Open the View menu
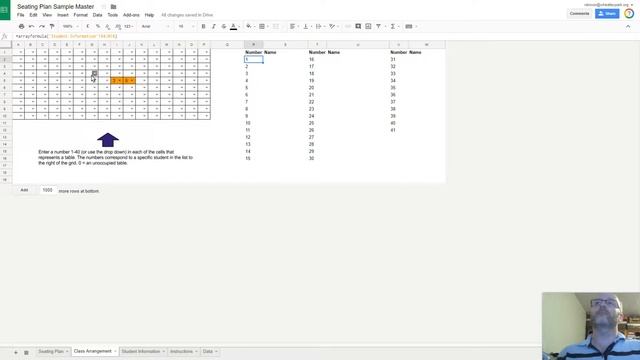Viewport: 640px width, 360px height. coord(47,15)
